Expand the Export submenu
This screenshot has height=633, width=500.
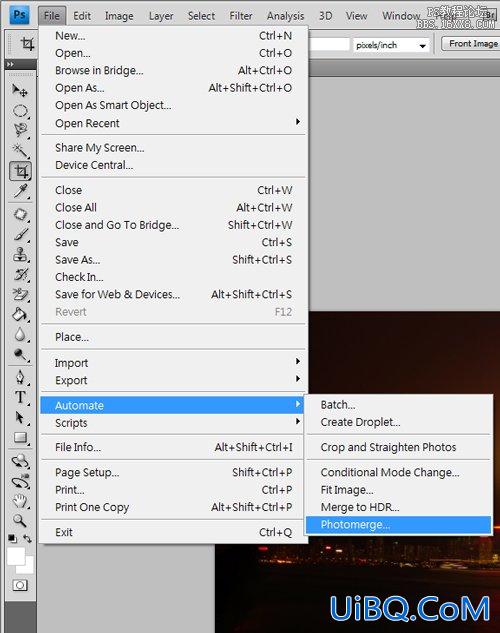tap(174, 380)
